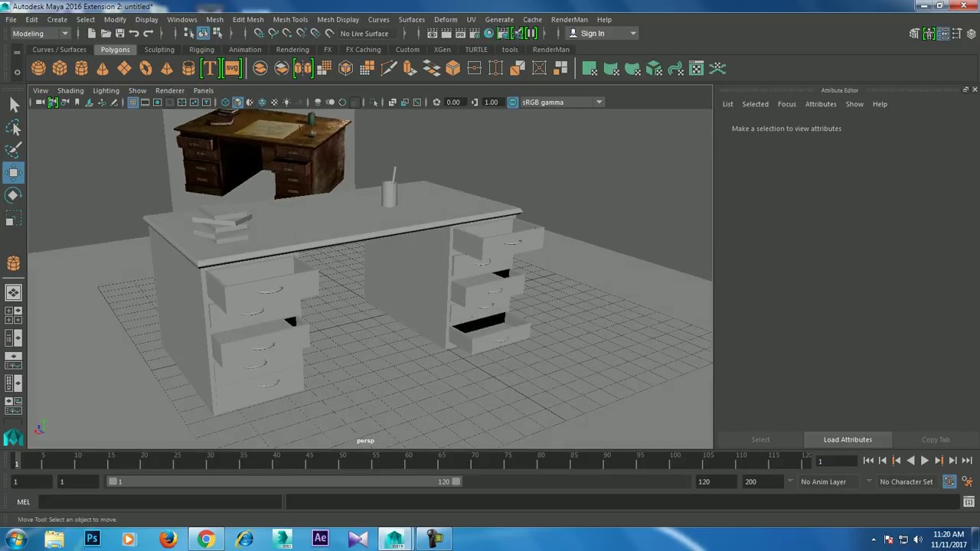Open the sRGB gamma view transform dropdown
The height and width of the screenshot is (551, 980).
[x=562, y=103]
